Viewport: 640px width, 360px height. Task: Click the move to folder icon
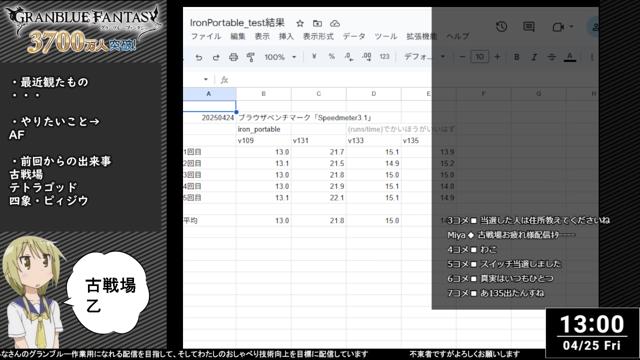pyautogui.click(x=317, y=23)
